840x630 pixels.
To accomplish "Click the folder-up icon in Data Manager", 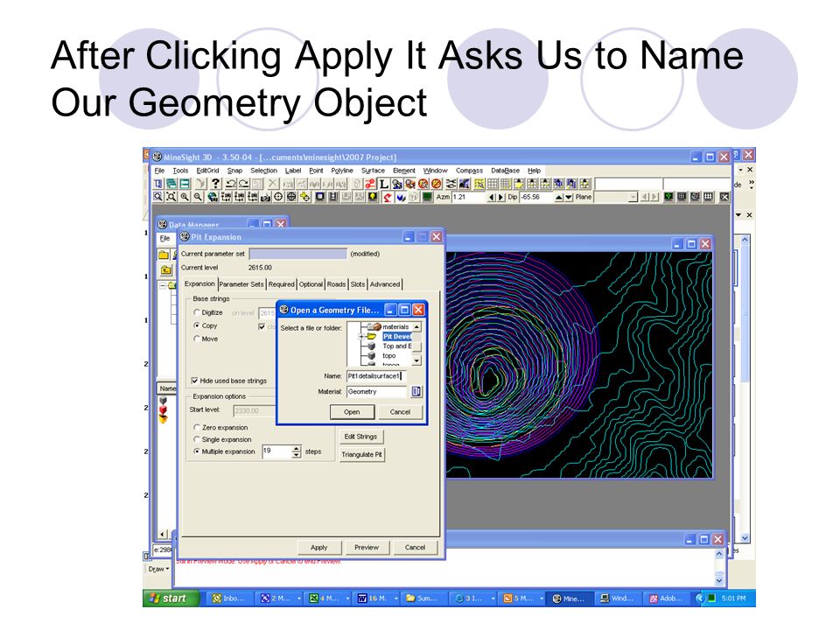I will coord(165,270).
